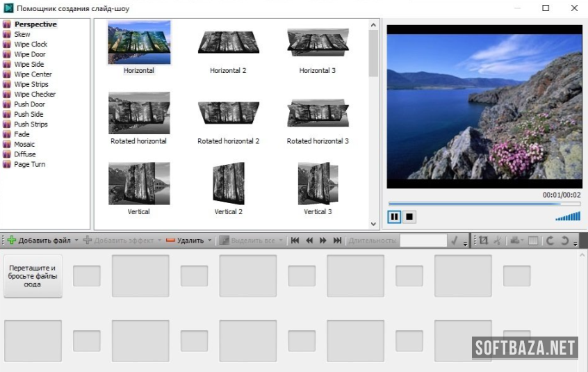Select the Rotated horizontal 2 thumbnail
This screenshot has height=372, width=588.
click(x=228, y=113)
